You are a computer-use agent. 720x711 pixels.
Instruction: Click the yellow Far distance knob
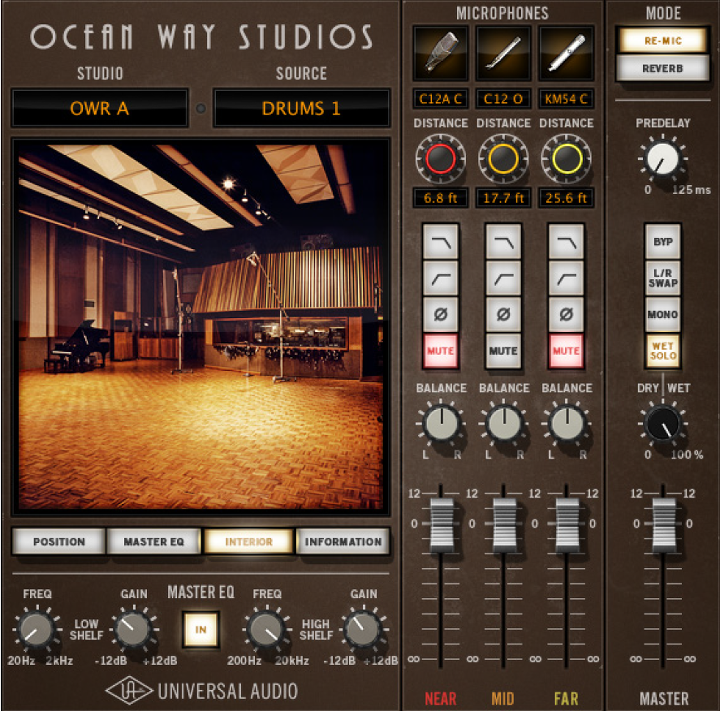pyautogui.click(x=566, y=159)
